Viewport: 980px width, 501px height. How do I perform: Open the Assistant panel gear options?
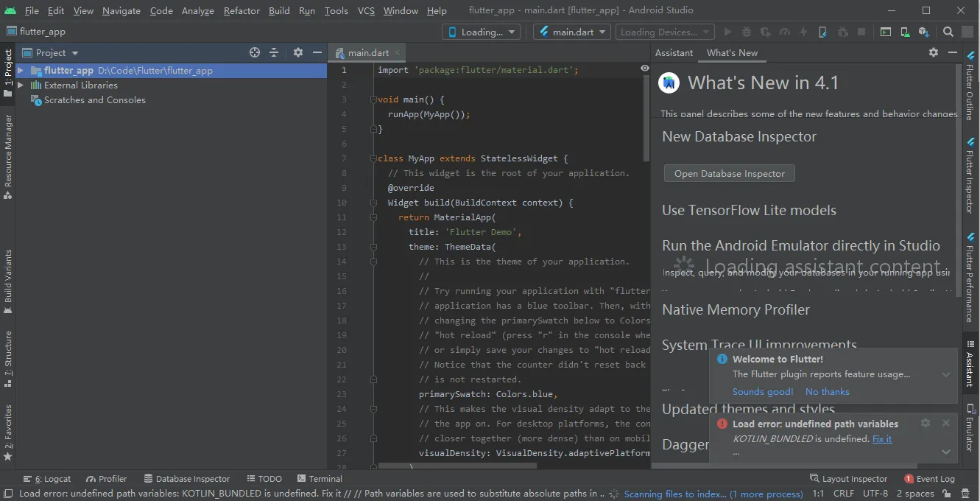934,52
